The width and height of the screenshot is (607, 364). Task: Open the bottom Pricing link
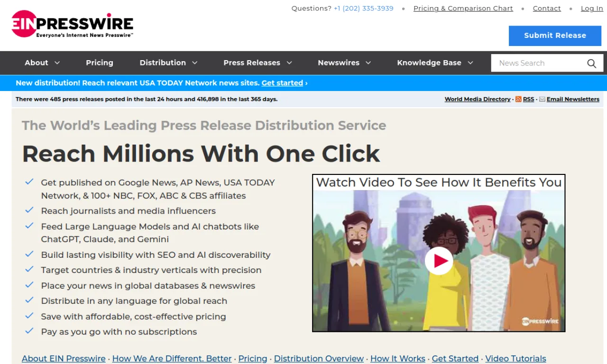click(253, 359)
